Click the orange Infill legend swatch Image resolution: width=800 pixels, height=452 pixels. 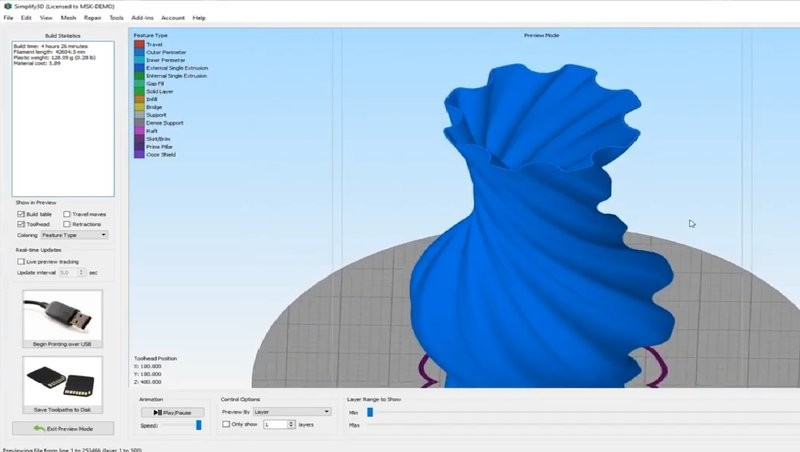tap(139, 99)
